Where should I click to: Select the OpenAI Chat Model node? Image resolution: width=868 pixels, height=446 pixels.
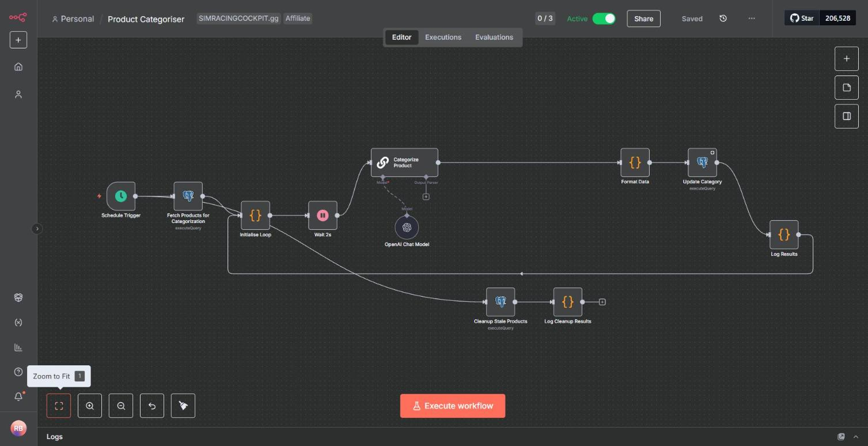[407, 228]
